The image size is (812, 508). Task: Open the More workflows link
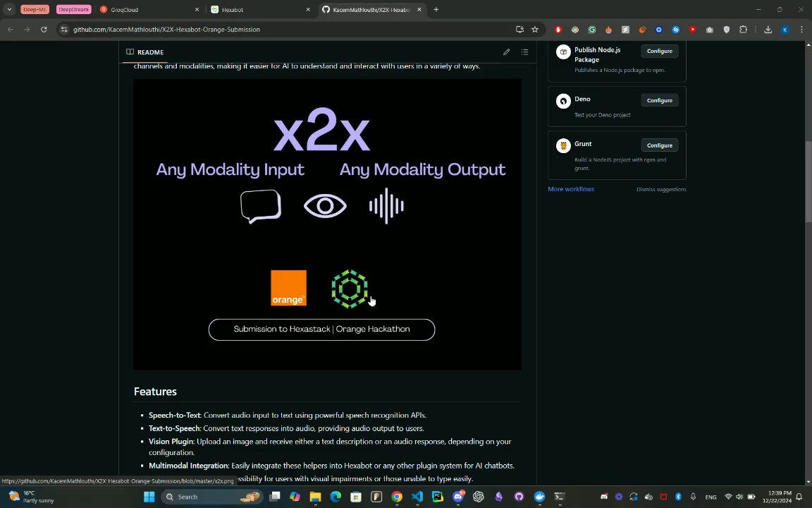(x=571, y=189)
